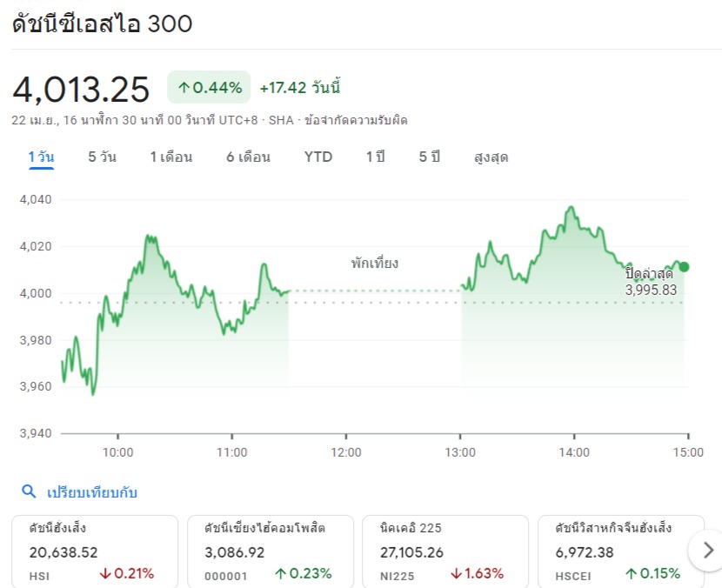Click the 4,013.25 index price
This screenshot has width=722, height=588.
tap(81, 89)
